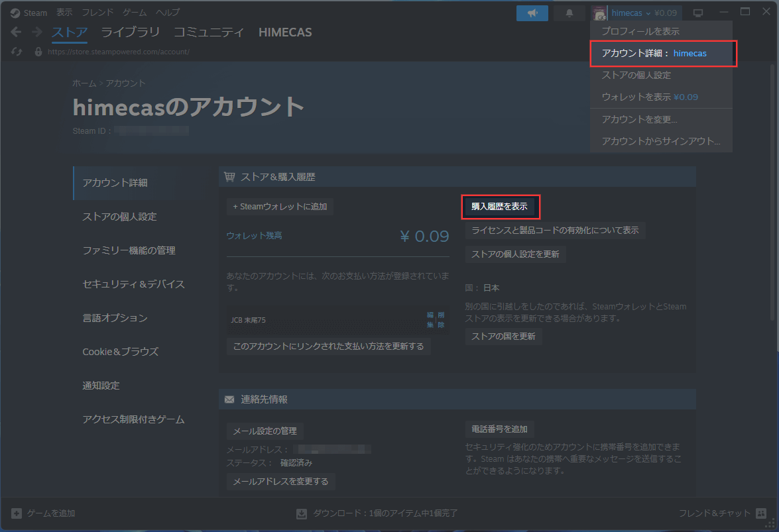Open friends chat icon at bottom right
779x532 pixels.
[x=761, y=513]
